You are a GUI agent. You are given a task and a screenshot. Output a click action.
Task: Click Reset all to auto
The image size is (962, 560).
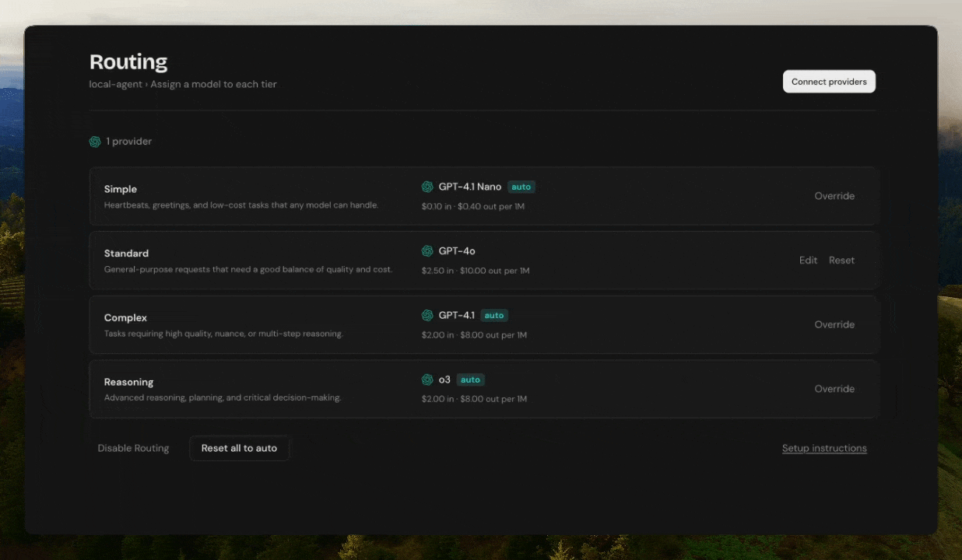pyautogui.click(x=239, y=448)
